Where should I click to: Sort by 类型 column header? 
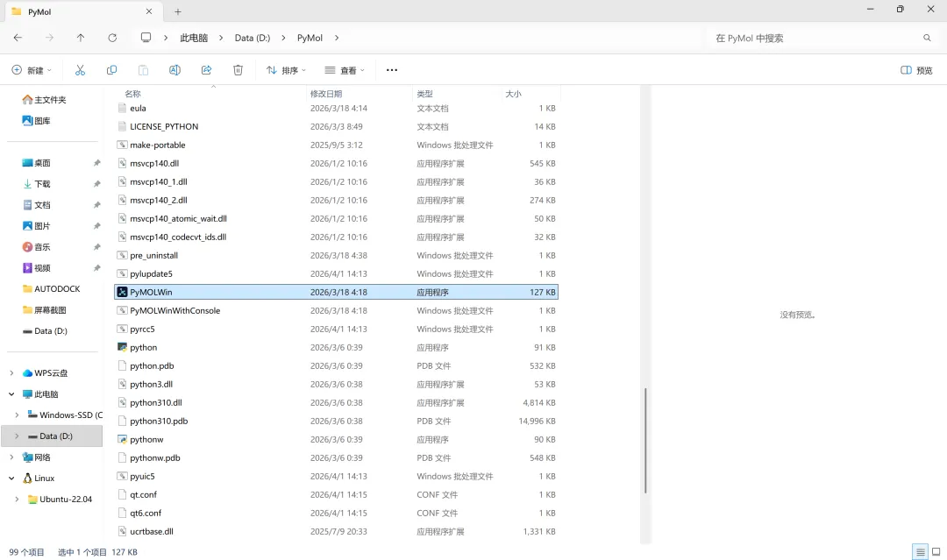pyautogui.click(x=424, y=94)
